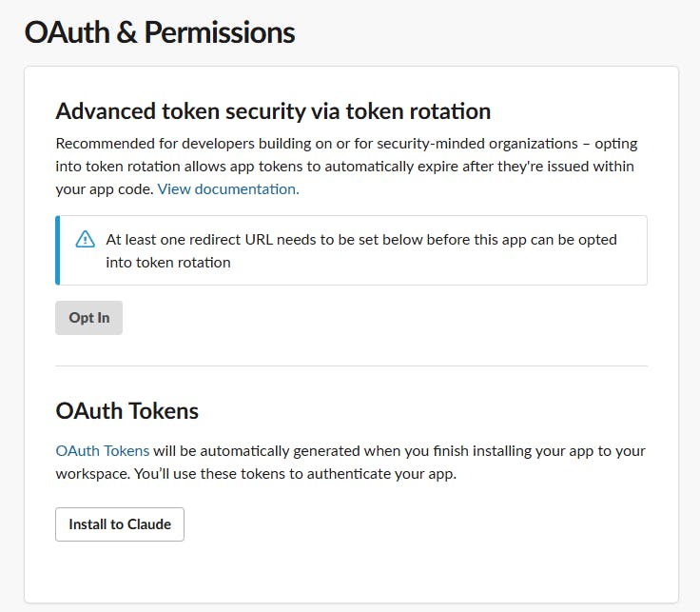The height and width of the screenshot is (612, 700).
Task: Open the View documentation link
Action: tap(228, 188)
